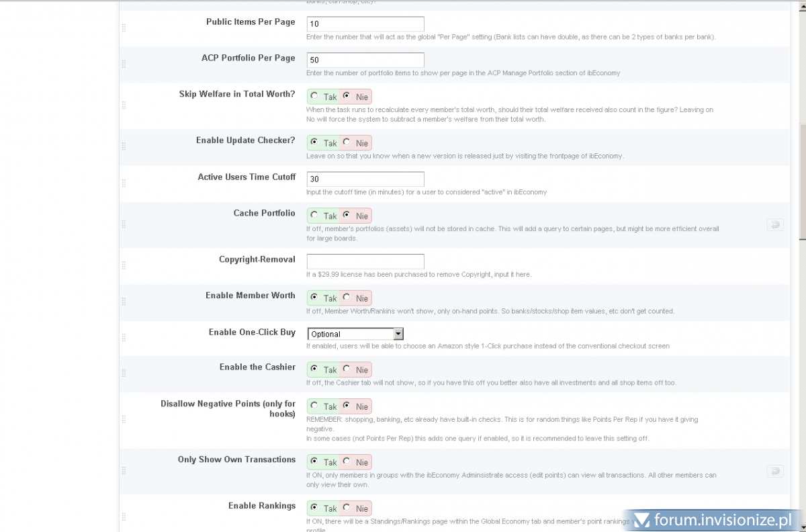Click drag handle next to Enable Update Checker row
The width and height of the screenshot is (806, 532).
tap(124, 146)
